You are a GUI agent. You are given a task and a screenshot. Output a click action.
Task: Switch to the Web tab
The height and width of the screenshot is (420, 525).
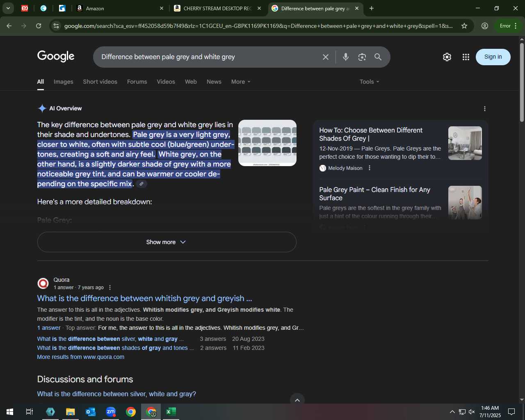coord(191,82)
